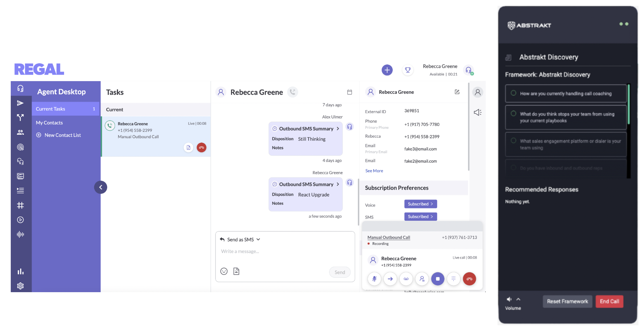Screen dimensions: 644x329
Task: Open the headset icon in left sidebar
Action: [x=20, y=89]
